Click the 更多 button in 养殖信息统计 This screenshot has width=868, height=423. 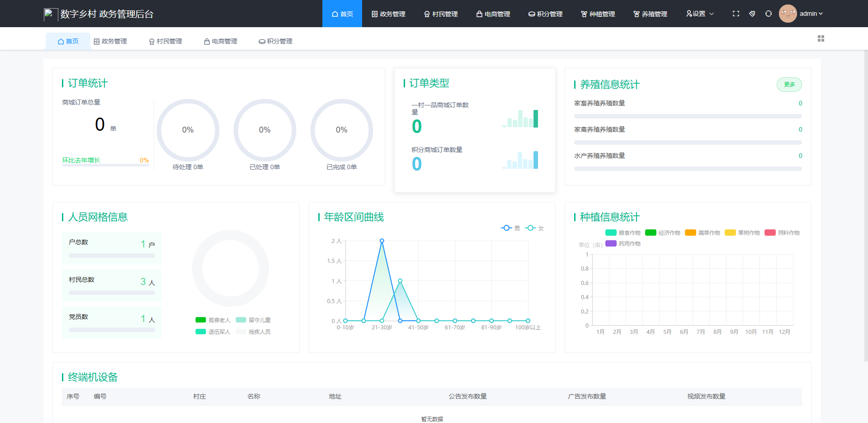789,85
